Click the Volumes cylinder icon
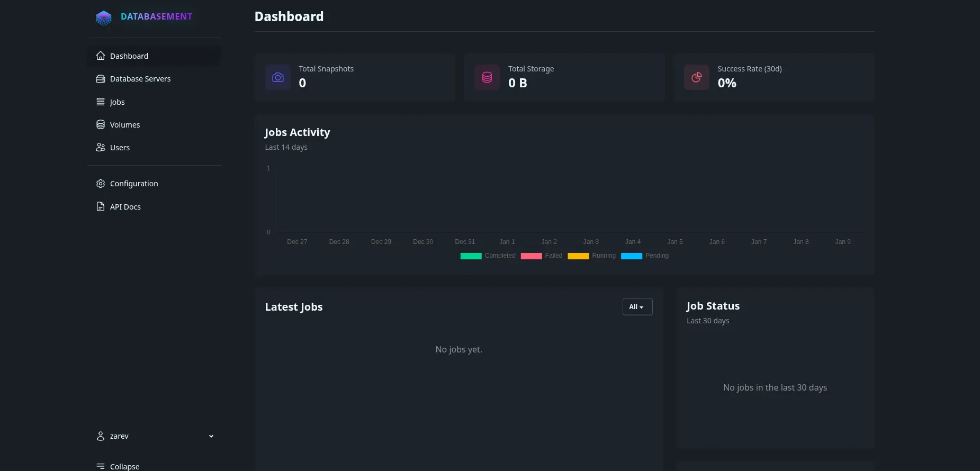980x471 pixels. click(x=101, y=125)
